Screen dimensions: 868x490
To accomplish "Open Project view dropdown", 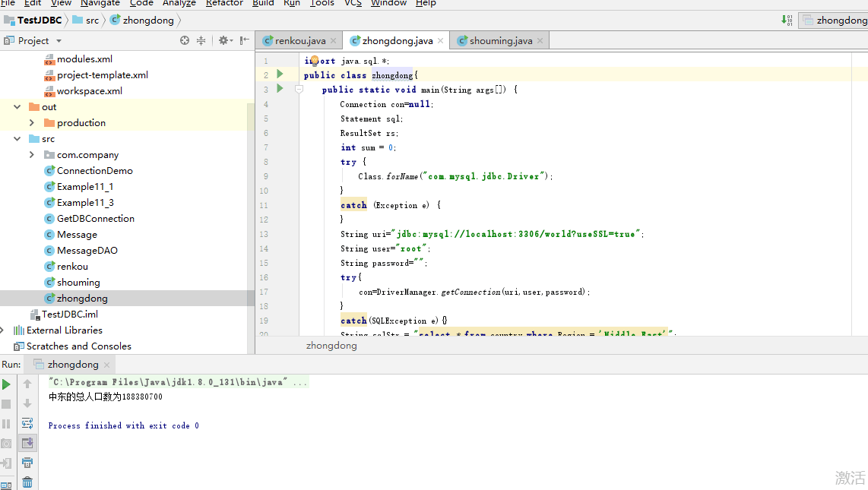I will [x=59, y=41].
